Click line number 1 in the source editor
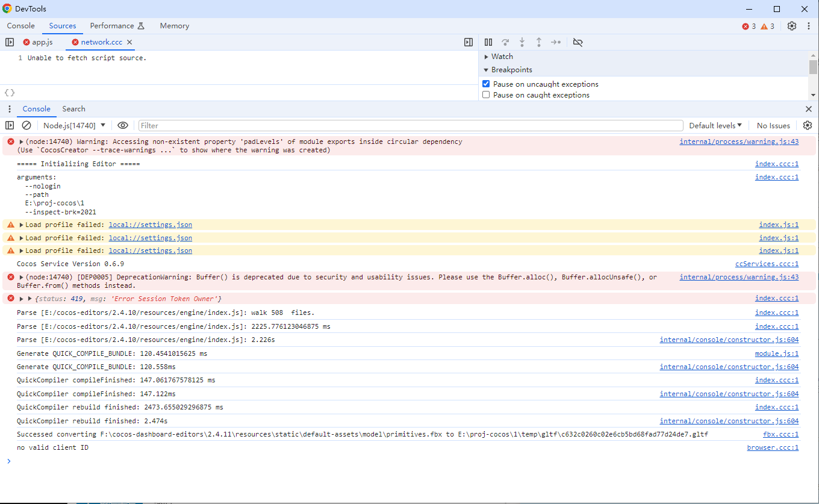The height and width of the screenshot is (504, 819). click(20, 58)
